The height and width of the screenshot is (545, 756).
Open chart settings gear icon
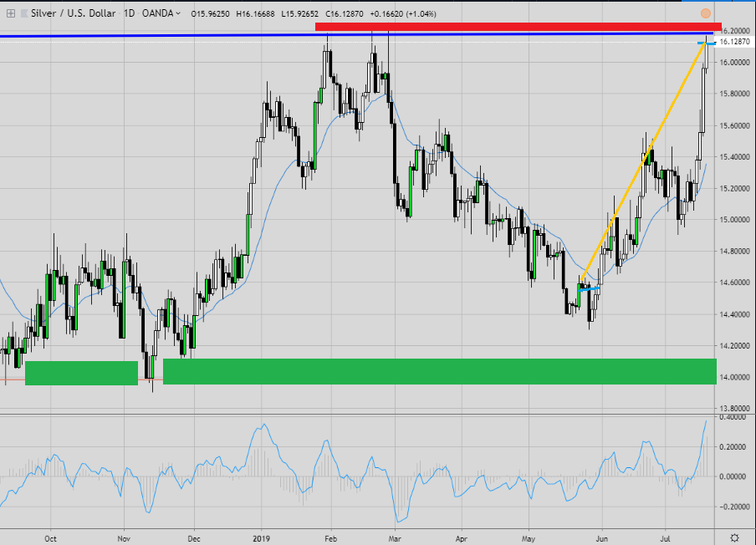click(x=734, y=537)
